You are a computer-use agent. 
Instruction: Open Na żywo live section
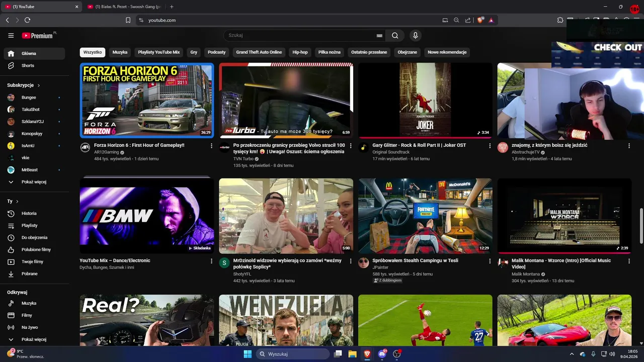click(x=34, y=327)
